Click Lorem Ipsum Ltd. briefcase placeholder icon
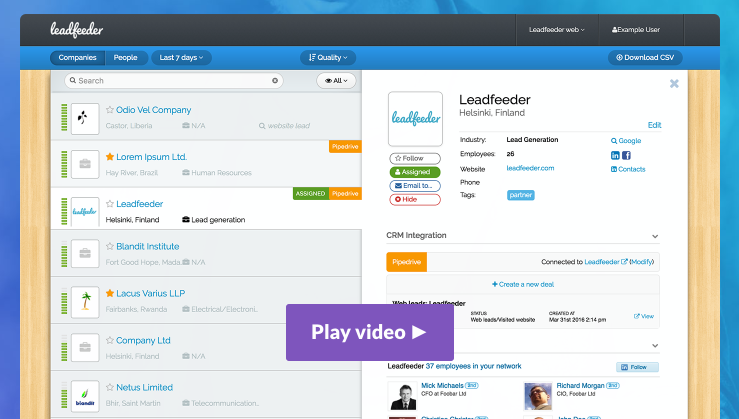The height and width of the screenshot is (419, 739). click(85, 164)
